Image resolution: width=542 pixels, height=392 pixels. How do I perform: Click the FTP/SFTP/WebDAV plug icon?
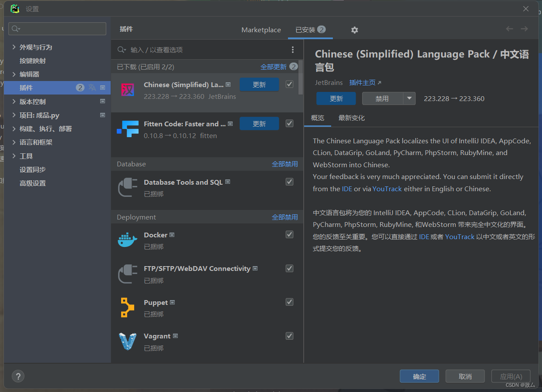[x=128, y=274]
